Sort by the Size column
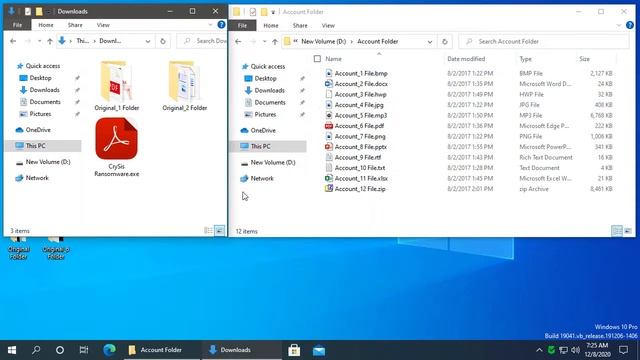 [584, 59]
